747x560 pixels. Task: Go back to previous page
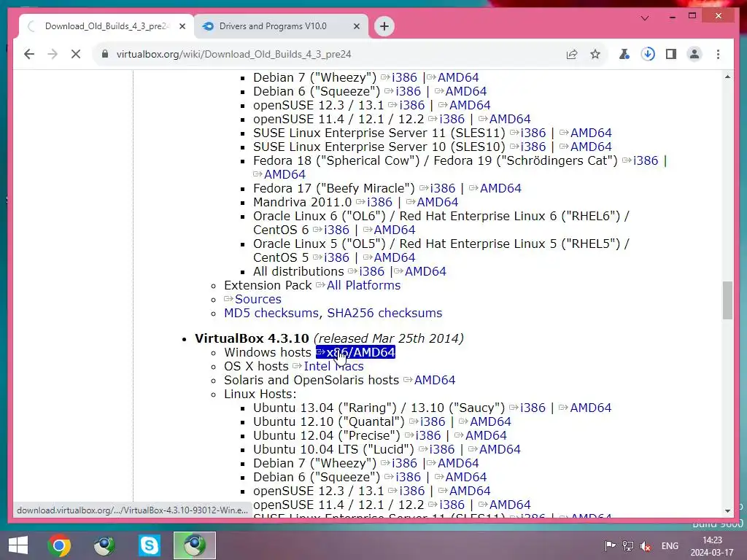(29, 54)
